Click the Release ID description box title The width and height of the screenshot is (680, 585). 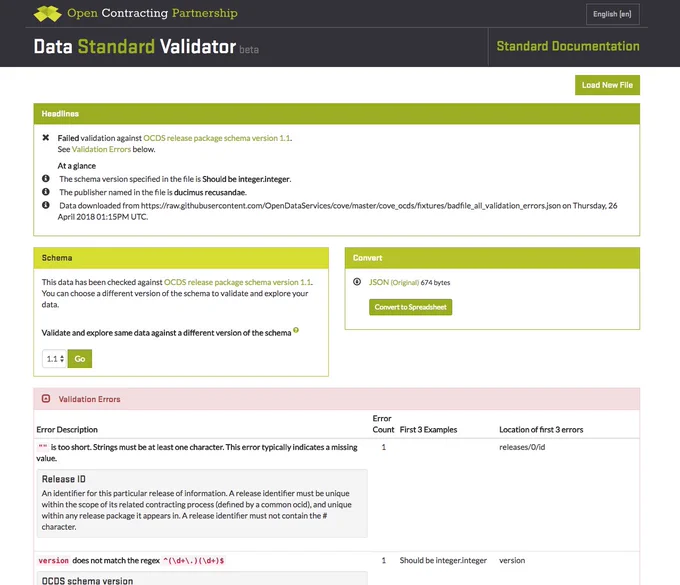click(x=63, y=479)
